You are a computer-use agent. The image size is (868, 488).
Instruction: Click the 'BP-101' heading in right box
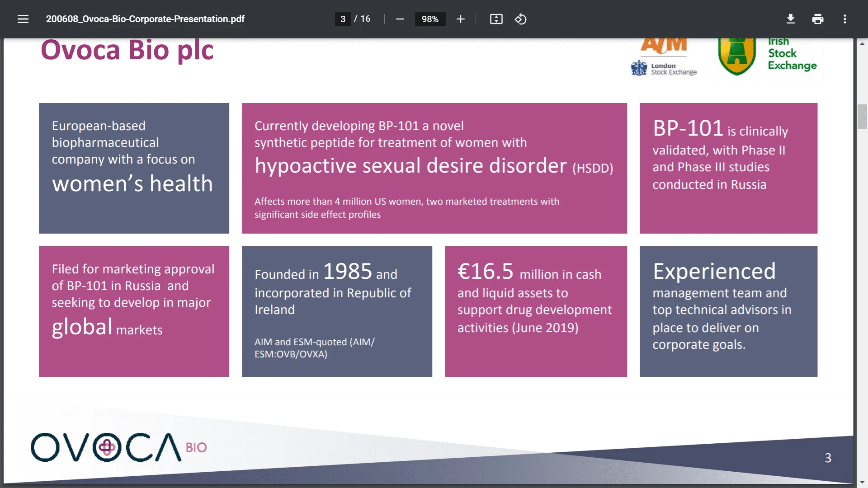click(x=688, y=128)
